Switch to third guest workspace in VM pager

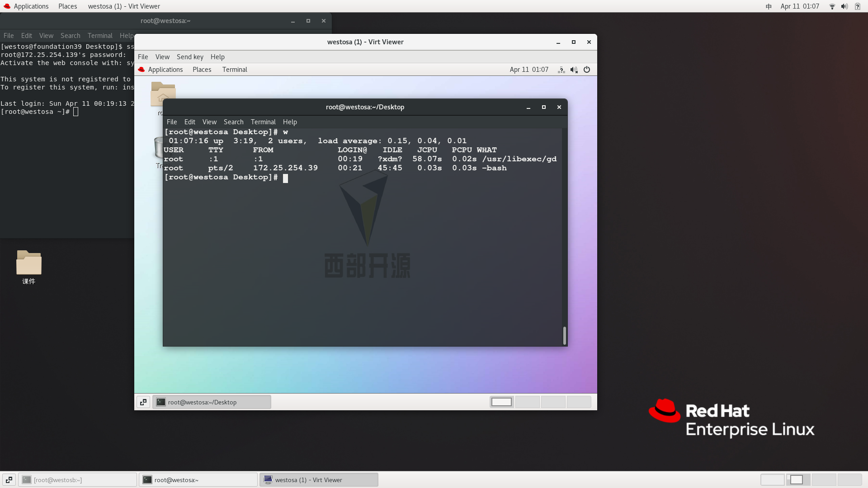[553, 402]
